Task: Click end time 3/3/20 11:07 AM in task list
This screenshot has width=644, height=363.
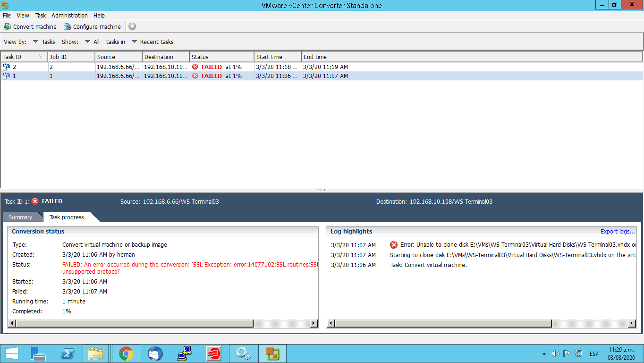Action: tap(325, 76)
